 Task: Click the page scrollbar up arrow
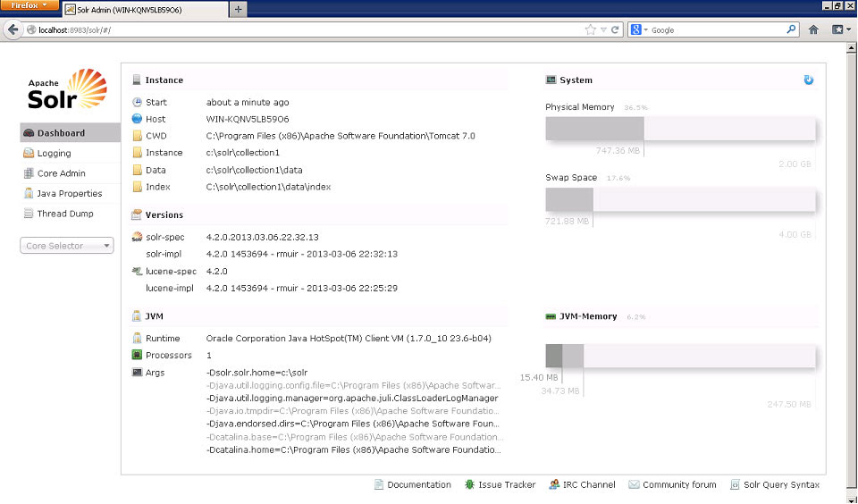click(852, 48)
